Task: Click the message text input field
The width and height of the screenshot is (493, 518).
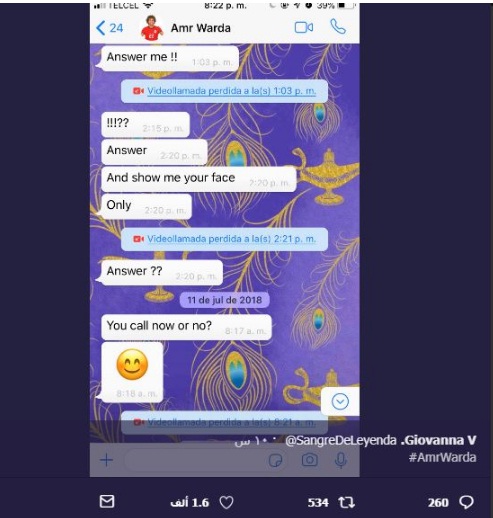Action: (193, 460)
